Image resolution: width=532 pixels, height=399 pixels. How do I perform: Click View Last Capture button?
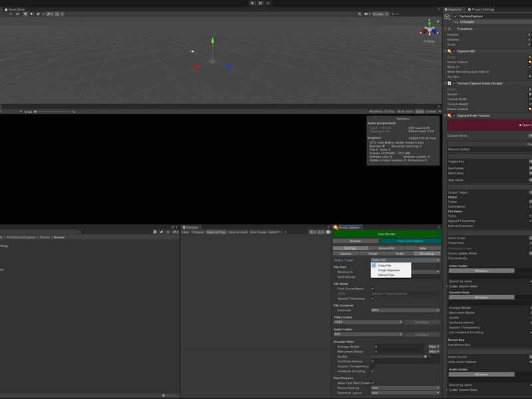[410, 241]
